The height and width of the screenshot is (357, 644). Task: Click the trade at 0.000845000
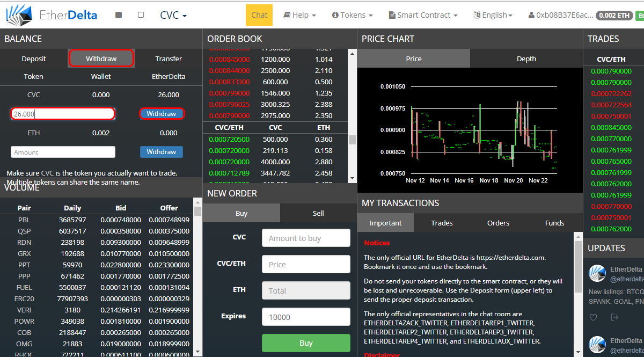(611, 127)
